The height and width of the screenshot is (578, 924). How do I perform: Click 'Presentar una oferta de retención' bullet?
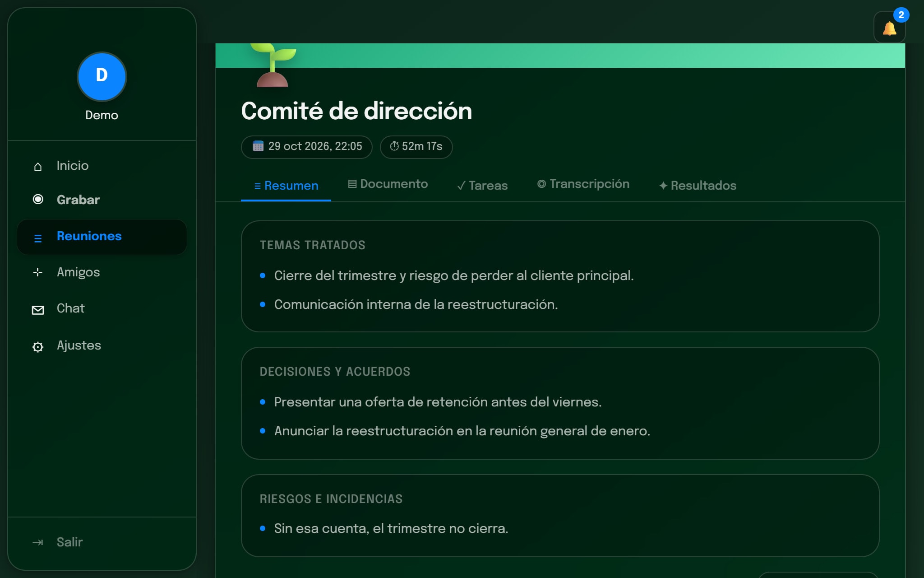point(438,402)
